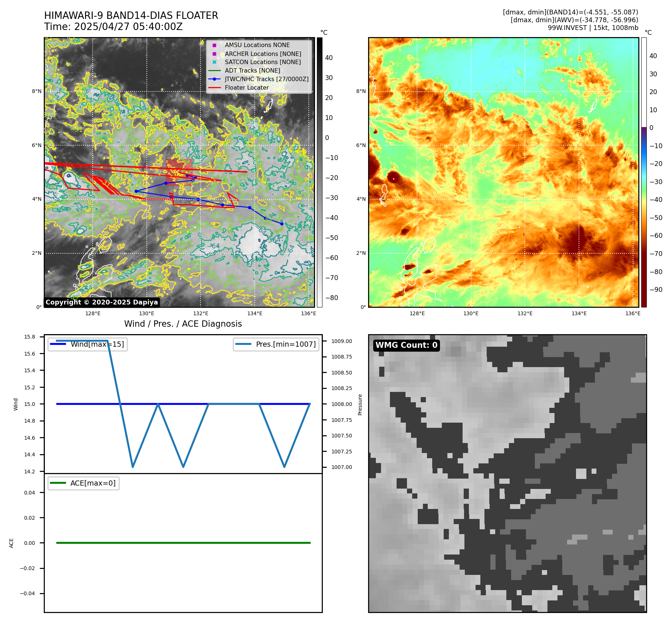This screenshot has width=672, height=626.
Task: Click the -80 tick on the grayscale colorbar
Action: click(x=331, y=298)
